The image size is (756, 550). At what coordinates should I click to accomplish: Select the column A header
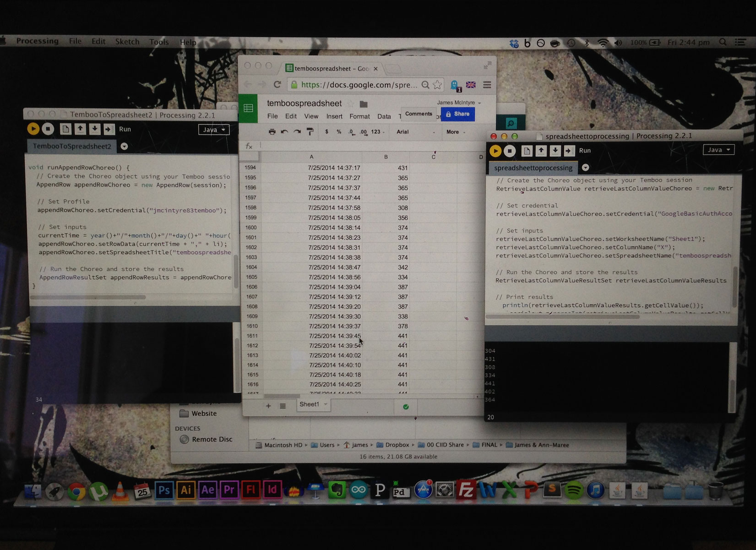click(x=311, y=157)
